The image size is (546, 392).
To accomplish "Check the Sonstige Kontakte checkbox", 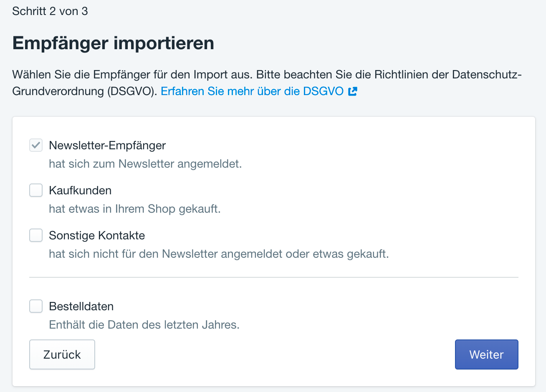I will pos(36,235).
